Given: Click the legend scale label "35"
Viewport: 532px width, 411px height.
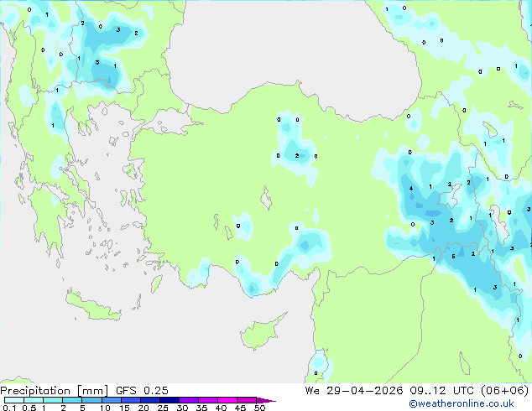Looking at the screenshot, I should coord(201,408).
